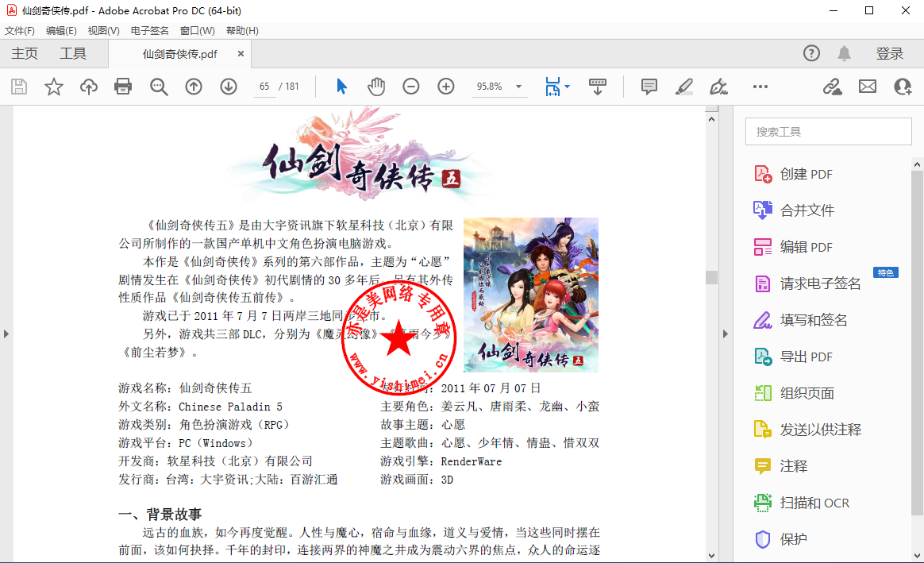Start the 填写和签名 tool

(x=800, y=320)
